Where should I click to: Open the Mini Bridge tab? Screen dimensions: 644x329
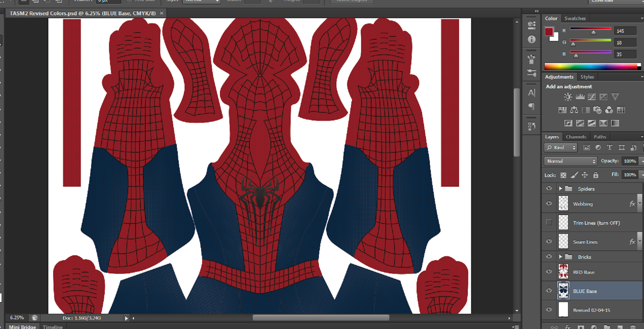22,327
